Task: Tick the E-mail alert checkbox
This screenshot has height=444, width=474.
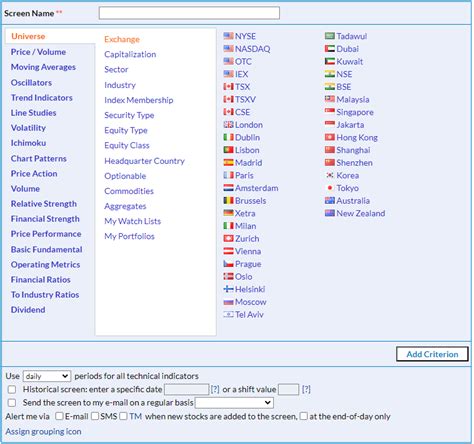Action: tap(59, 416)
